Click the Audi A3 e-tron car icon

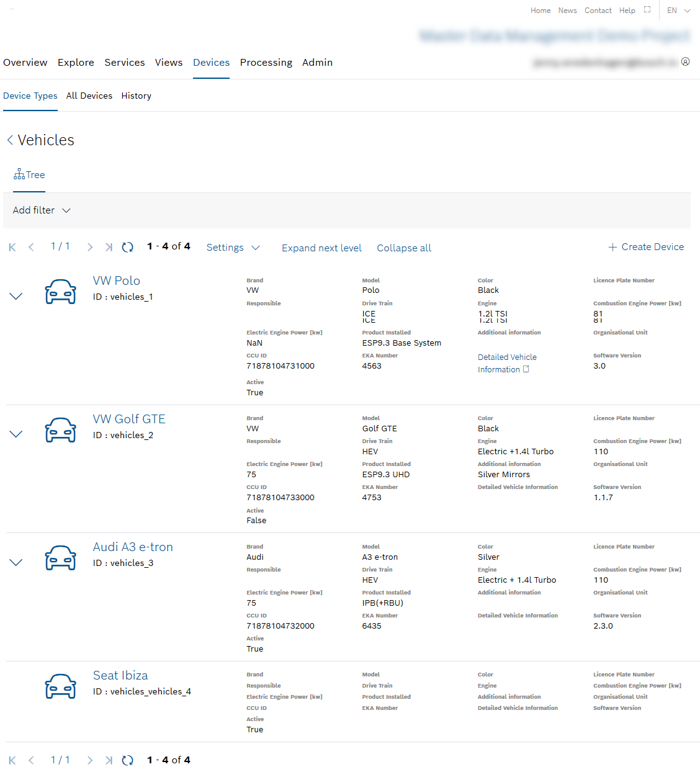tap(61, 558)
